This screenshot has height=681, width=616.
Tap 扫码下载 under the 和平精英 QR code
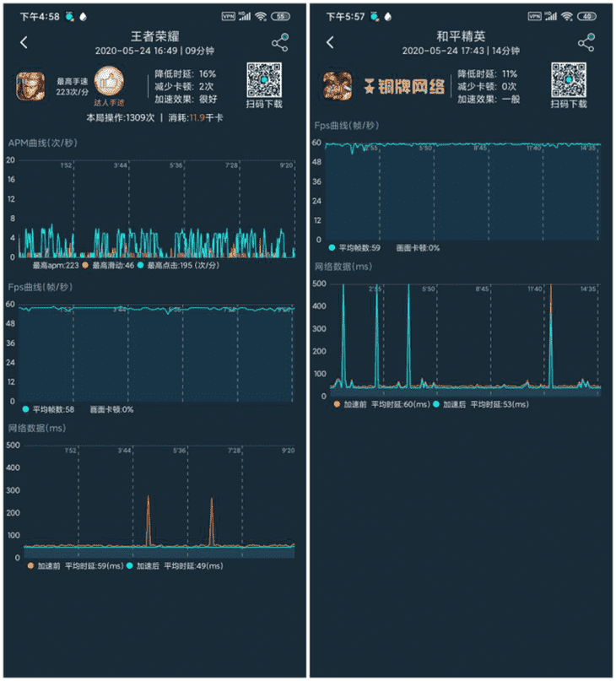tap(569, 104)
